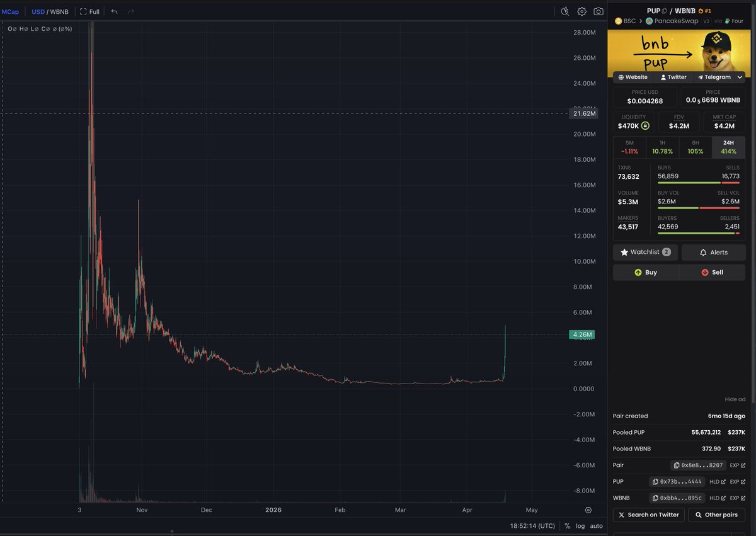Toggle log scale on chart

pos(580,525)
